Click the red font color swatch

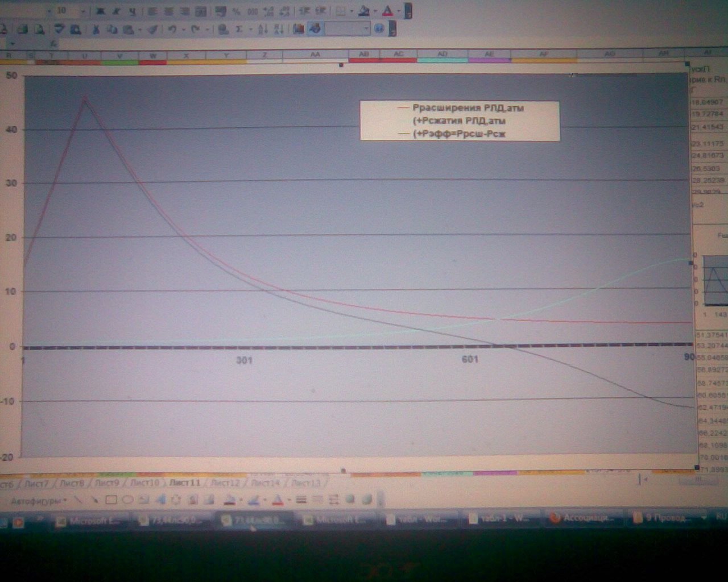point(388,11)
